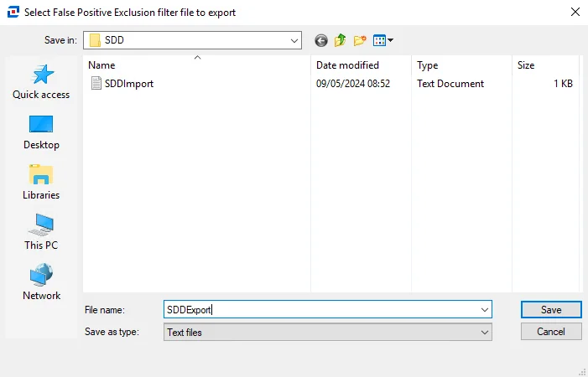Click the Text Document type cell
Image resolution: width=588 pixels, height=377 pixels.
[x=450, y=84]
